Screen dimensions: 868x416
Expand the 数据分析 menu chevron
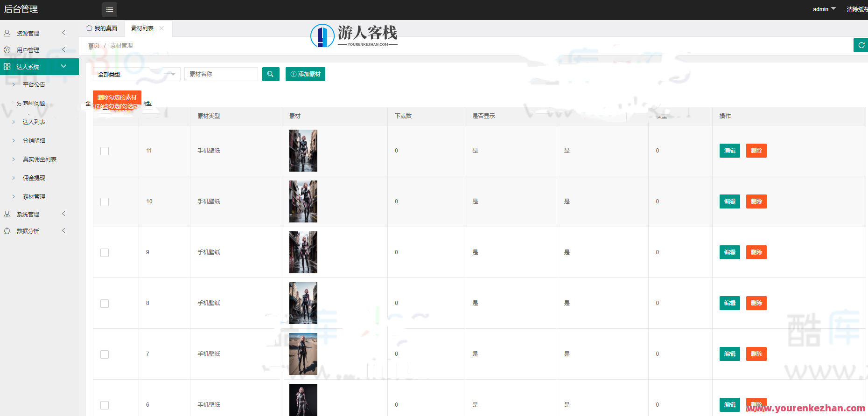64,230
